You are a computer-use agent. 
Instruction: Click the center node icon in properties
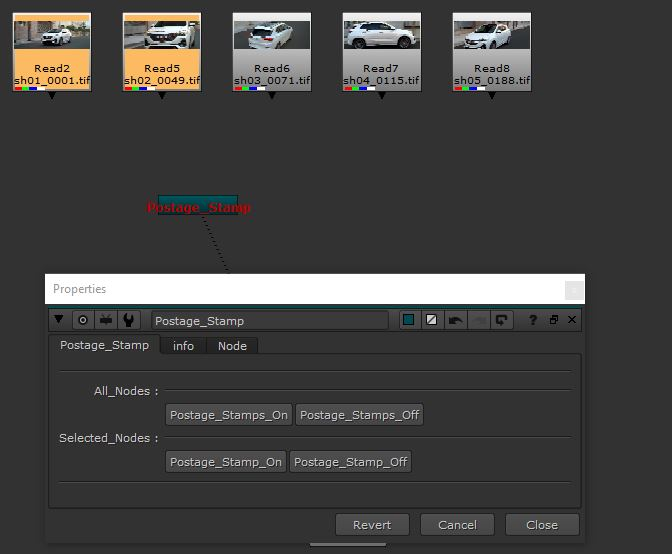[83, 320]
